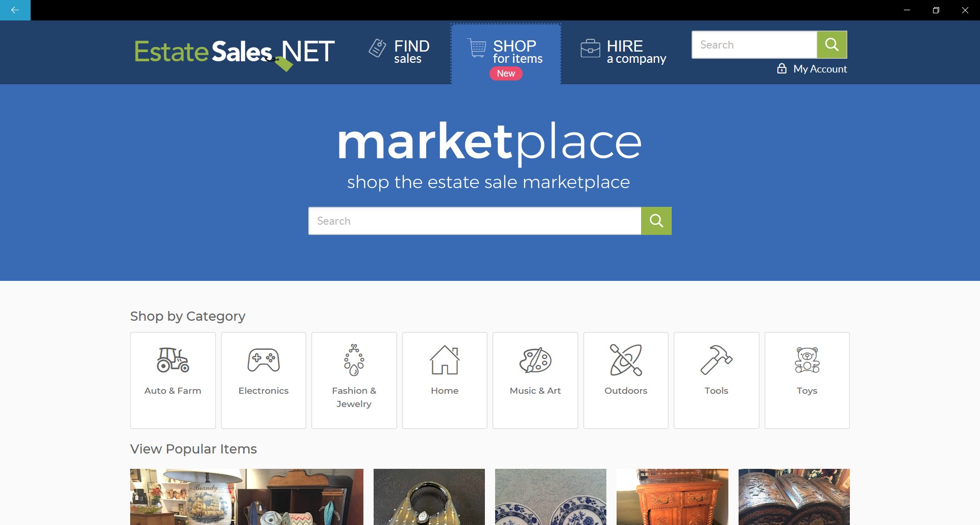This screenshot has height=525, width=980.
Task: Click the EstateSales.NET logo
Action: pos(234,53)
